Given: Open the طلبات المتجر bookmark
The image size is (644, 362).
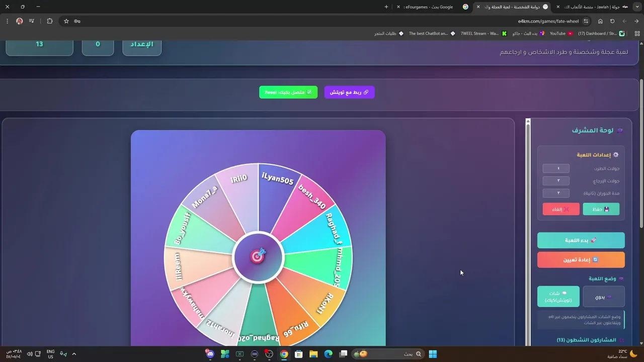Looking at the screenshot, I should (389, 34).
